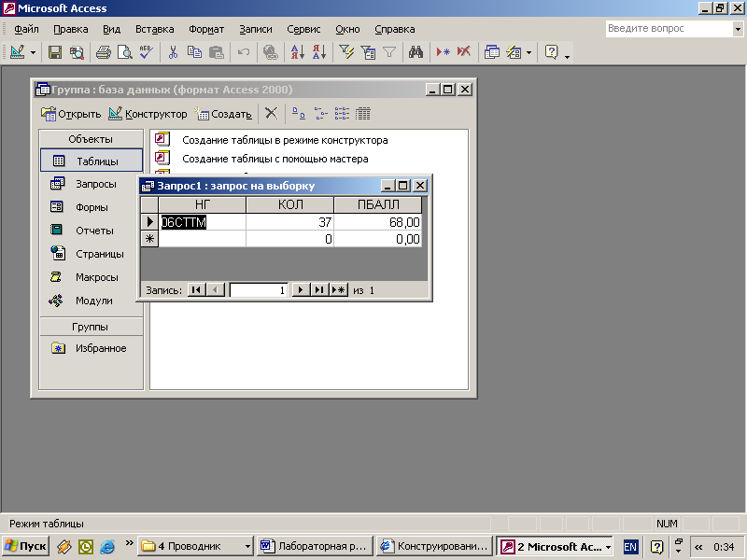Click the View mode design icon in toolbar
The image size is (747, 560).
(18, 52)
